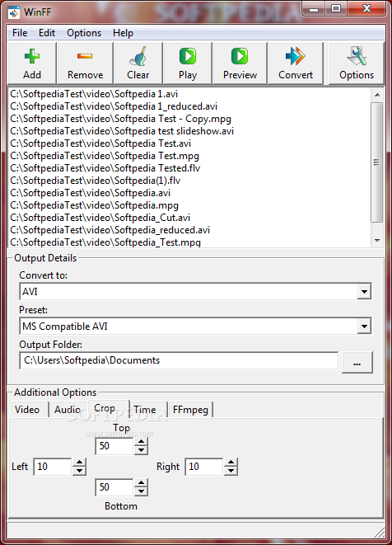Select file Softpedia Tested.flv
The height and width of the screenshot is (545, 392).
click(105, 168)
